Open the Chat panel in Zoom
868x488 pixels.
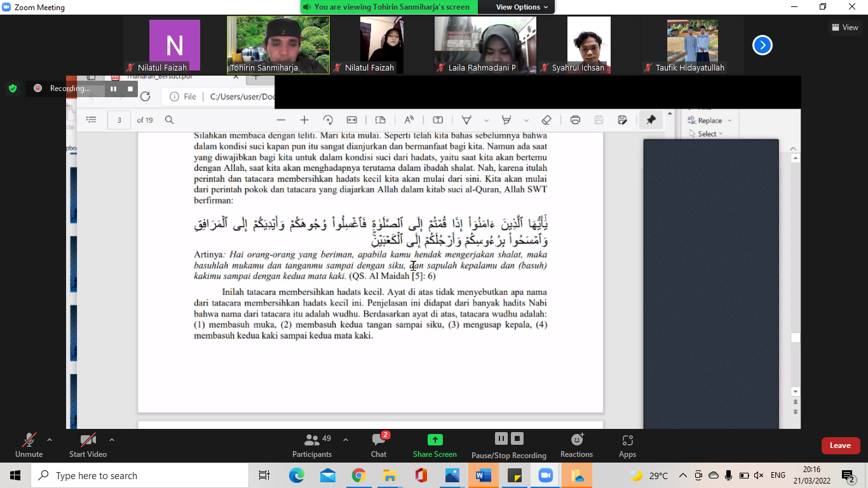[379, 444]
